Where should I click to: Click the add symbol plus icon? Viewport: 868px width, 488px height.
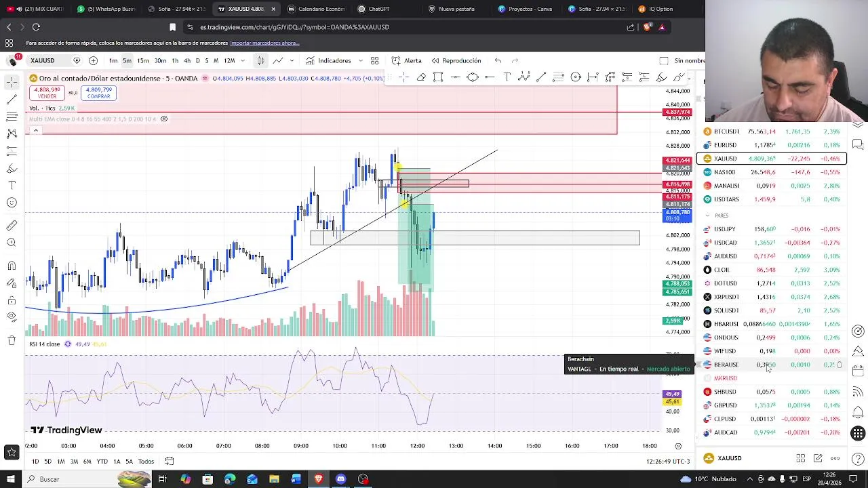93,61
